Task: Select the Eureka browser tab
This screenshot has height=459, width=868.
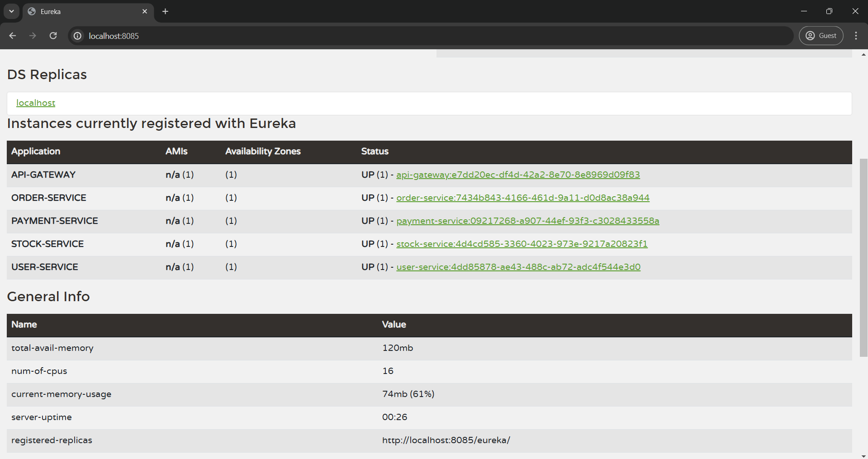Action: coord(88,11)
